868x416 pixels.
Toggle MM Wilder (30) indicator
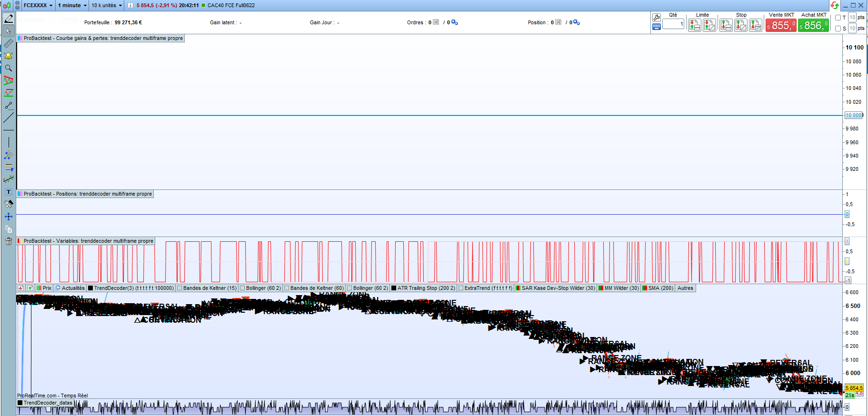tap(619, 288)
